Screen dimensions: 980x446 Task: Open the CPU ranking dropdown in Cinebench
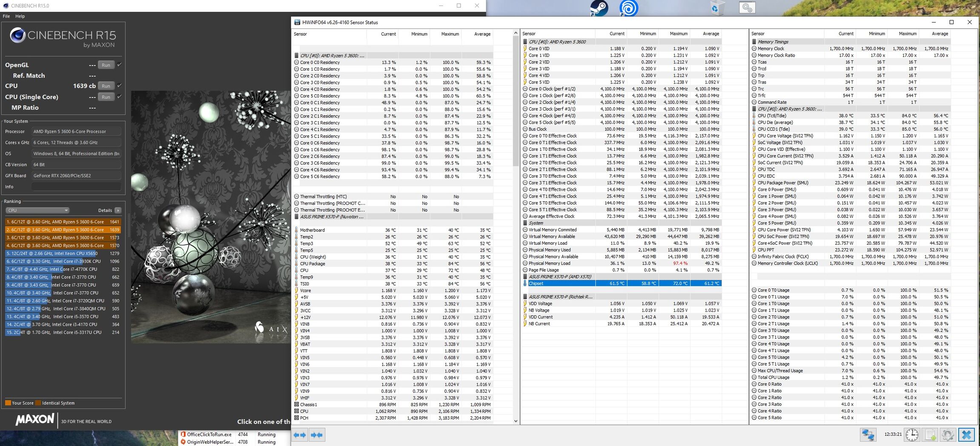coord(37,210)
